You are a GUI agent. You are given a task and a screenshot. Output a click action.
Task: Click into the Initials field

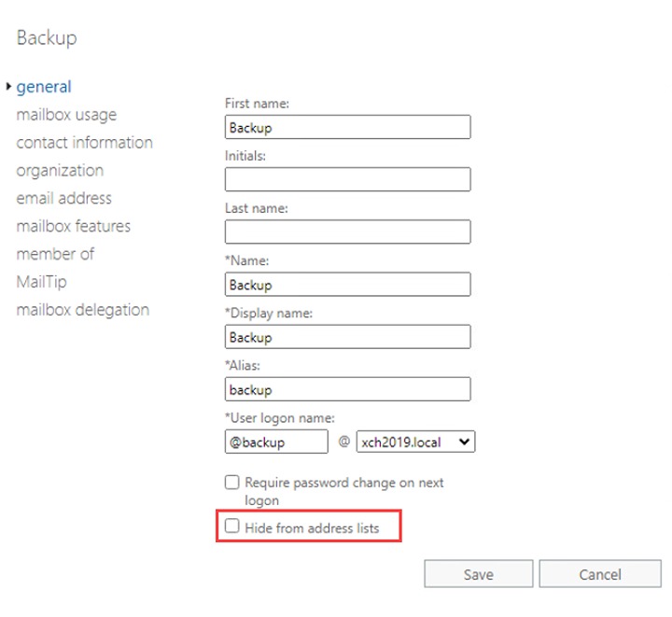[x=347, y=180]
